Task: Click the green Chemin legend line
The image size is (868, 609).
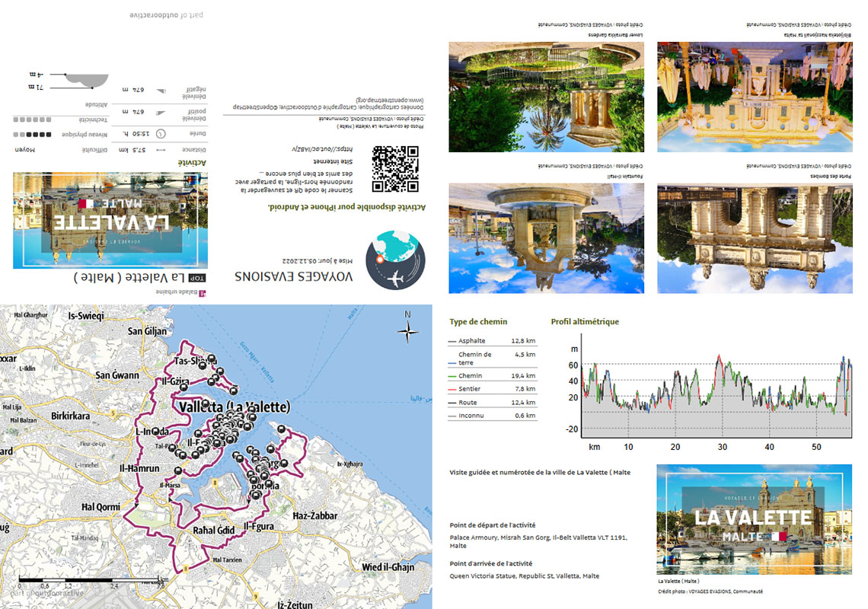Action: point(452,376)
